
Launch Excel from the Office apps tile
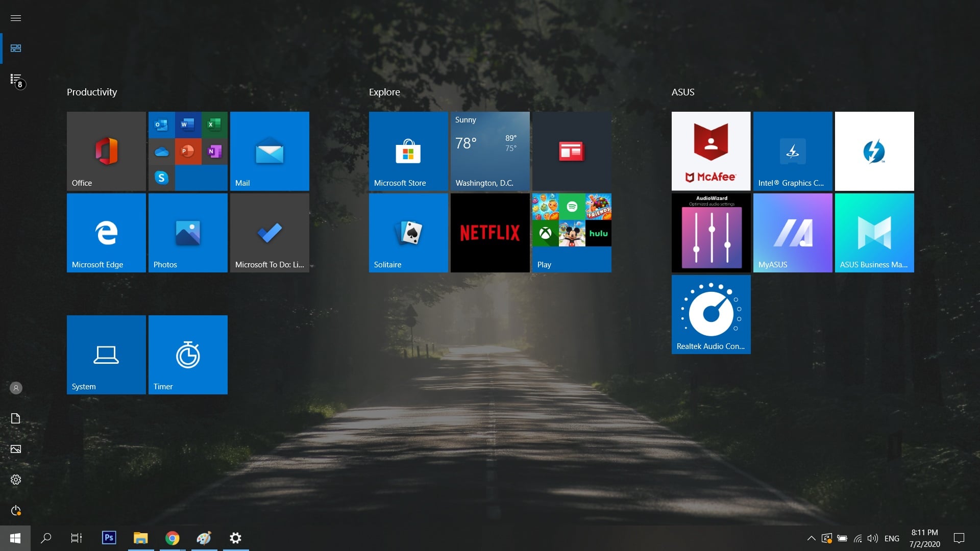(x=214, y=124)
